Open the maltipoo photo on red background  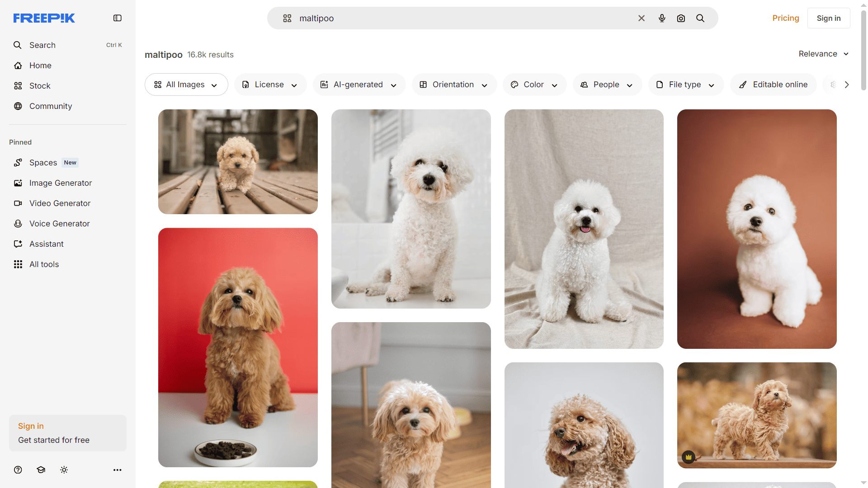click(x=237, y=347)
